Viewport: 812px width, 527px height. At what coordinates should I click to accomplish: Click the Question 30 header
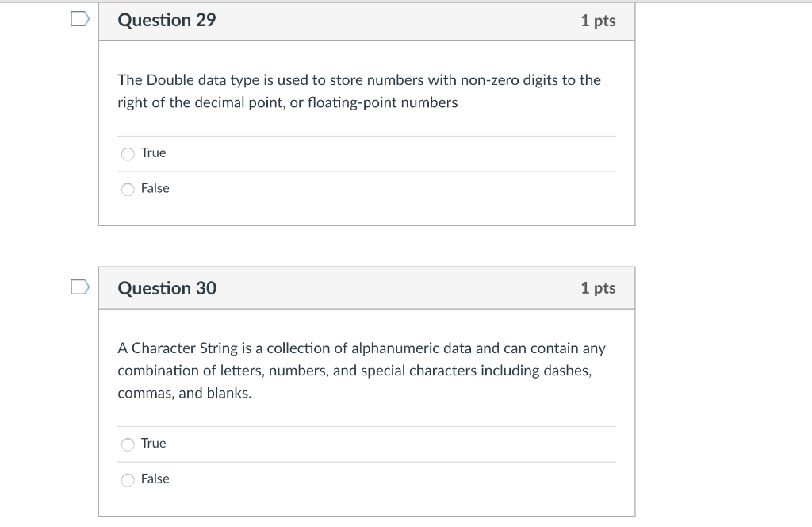tap(167, 288)
